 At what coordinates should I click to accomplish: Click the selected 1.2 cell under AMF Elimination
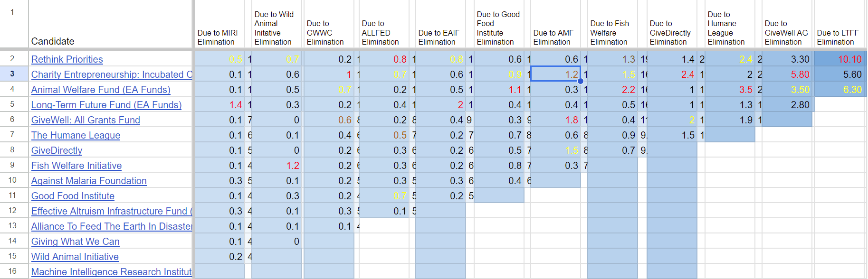point(555,74)
